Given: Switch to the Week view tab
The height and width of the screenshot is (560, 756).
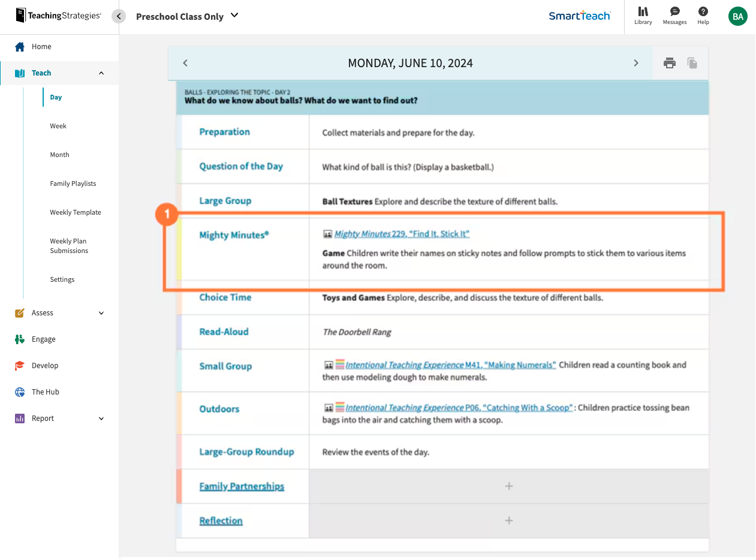Looking at the screenshot, I should tap(58, 125).
